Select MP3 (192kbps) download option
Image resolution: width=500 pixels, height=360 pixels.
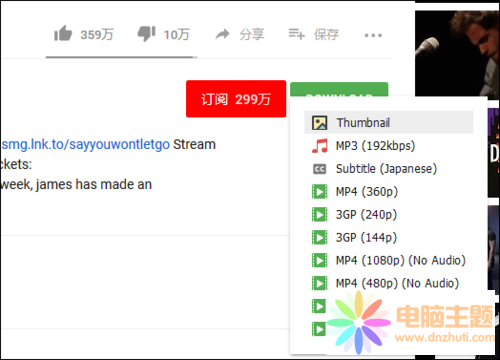(389, 146)
